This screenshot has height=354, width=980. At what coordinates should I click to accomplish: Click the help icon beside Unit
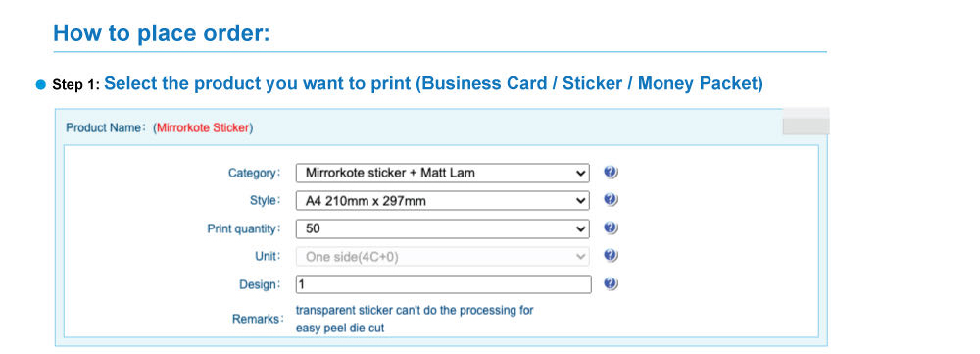pyautogui.click(x=611, y=255)
